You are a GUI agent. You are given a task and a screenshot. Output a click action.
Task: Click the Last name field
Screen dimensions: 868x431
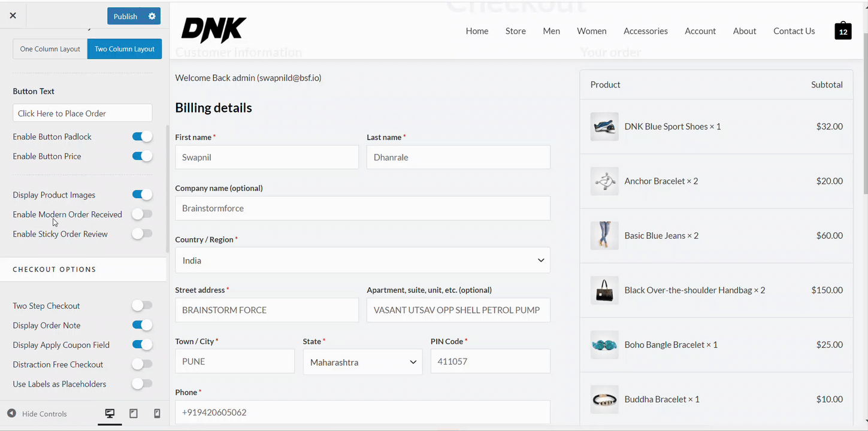(458, 157)
